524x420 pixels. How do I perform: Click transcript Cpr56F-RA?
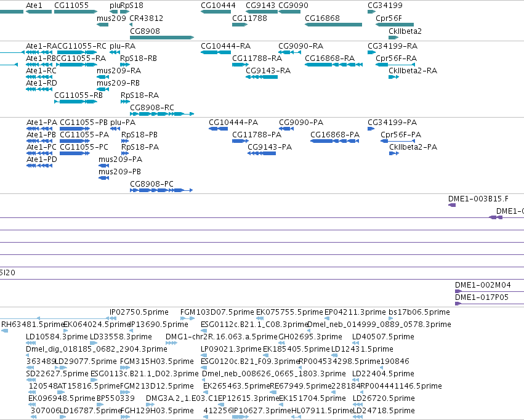click(x=395, y=65)
